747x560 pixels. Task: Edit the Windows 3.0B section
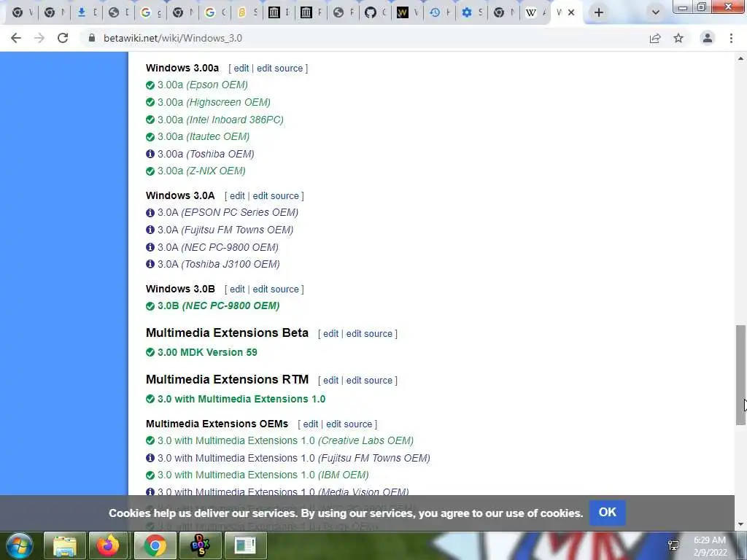pos(237,289)
